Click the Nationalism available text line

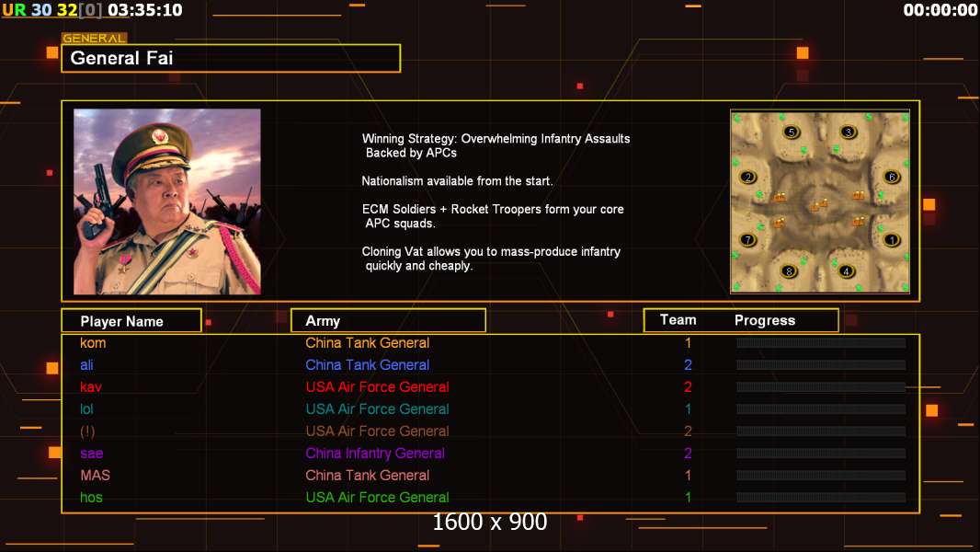(457, 181)
